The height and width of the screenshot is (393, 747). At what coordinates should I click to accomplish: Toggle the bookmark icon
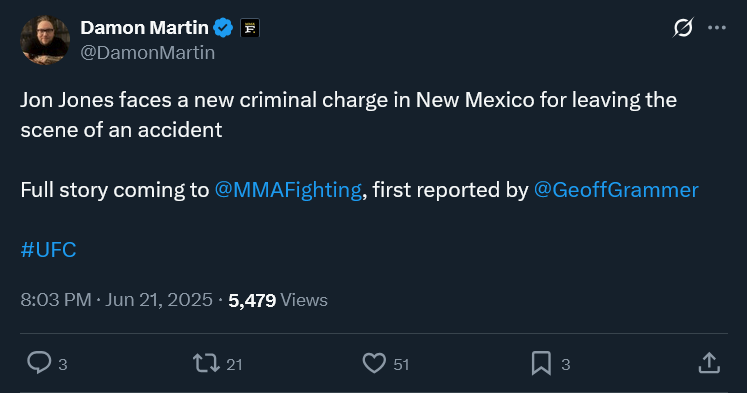tap(542, 363)
